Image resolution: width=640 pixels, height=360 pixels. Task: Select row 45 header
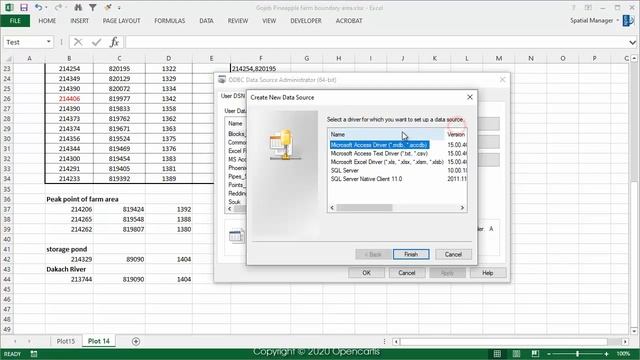coord(7,289)
